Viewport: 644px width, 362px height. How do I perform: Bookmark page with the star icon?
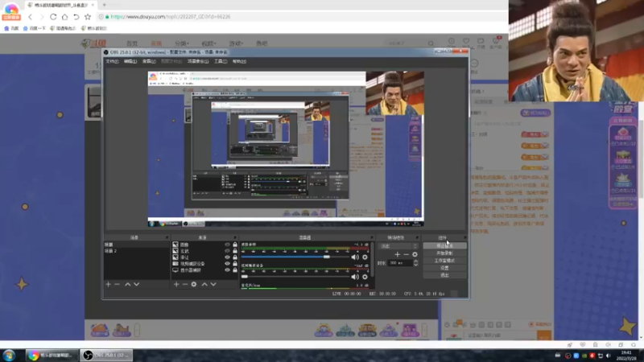tap(88, 17)
